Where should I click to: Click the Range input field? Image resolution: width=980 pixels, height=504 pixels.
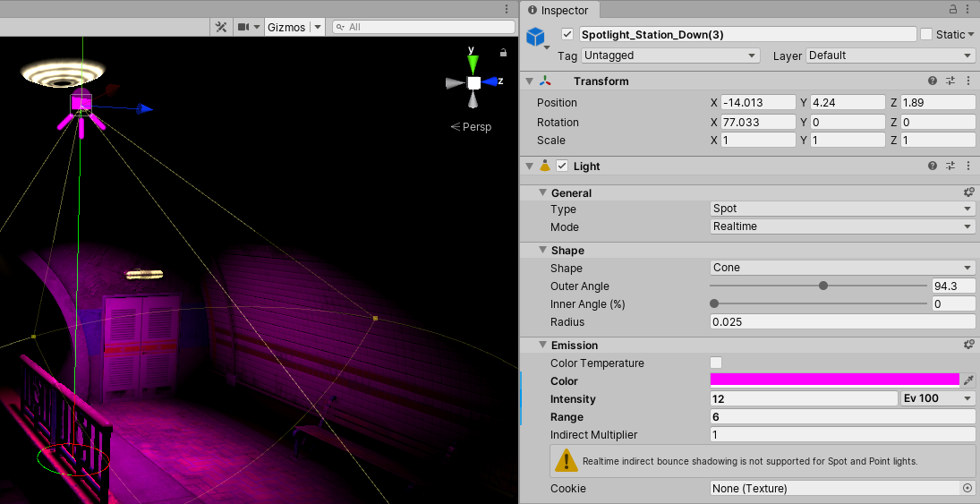(841, 416)
